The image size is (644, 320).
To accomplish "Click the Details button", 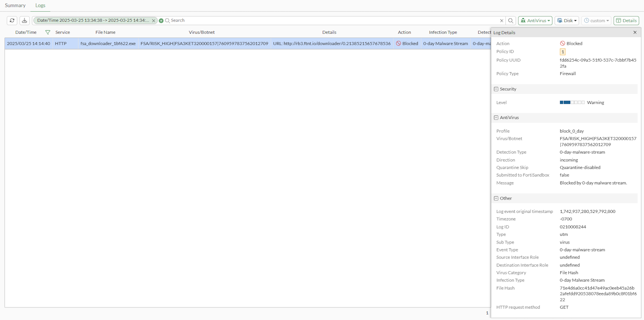I will (x=626, y=20).
